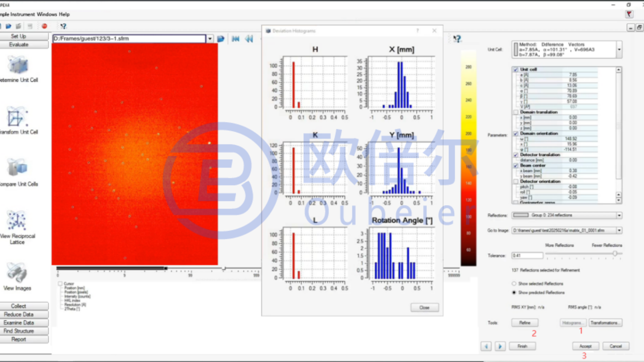Select the Show selected Reflections radio button

click(x=514, y=284)
